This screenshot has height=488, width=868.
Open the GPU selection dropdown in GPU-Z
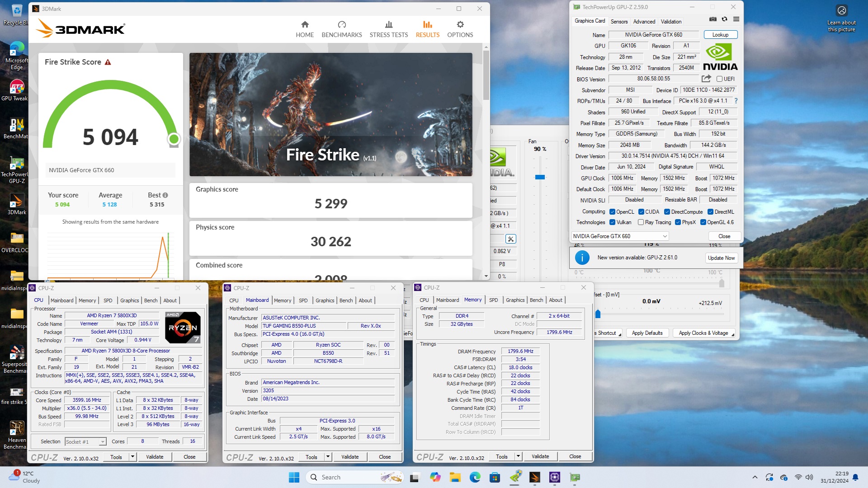(620, 236)
